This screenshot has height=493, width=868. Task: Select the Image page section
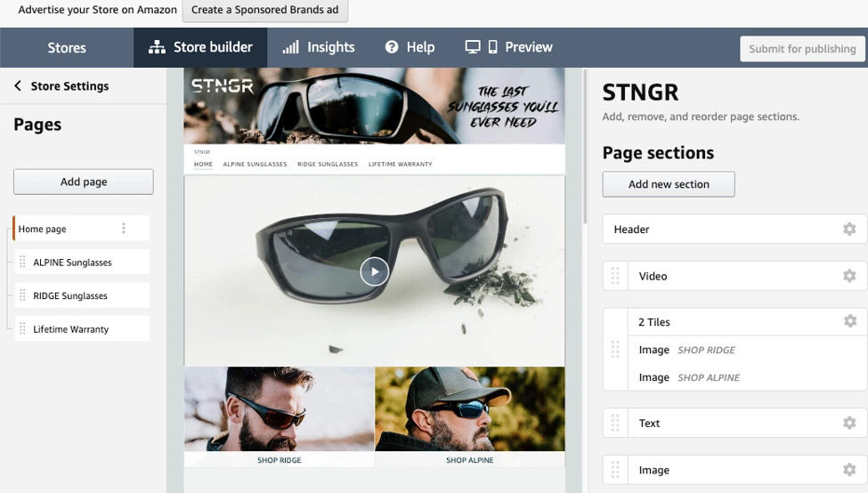pos(734,470)
